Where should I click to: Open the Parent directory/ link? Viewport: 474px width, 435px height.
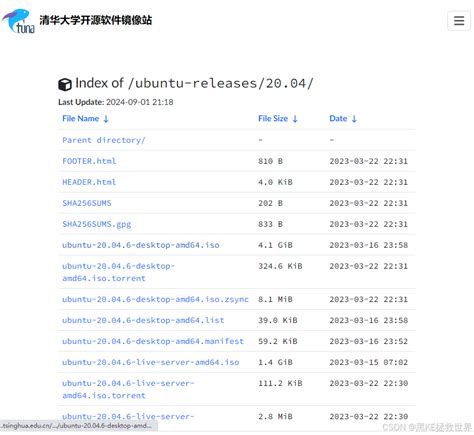point(104,140)
